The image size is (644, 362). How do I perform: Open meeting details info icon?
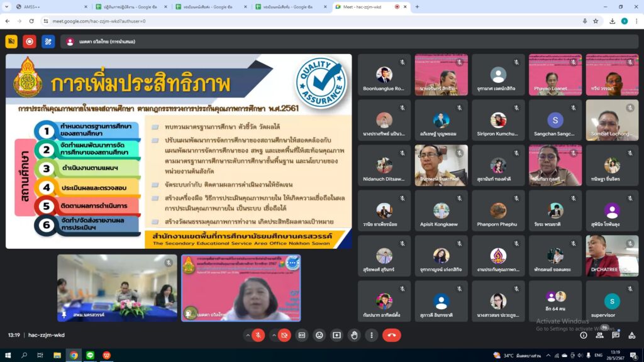click(x=583, y=335)
